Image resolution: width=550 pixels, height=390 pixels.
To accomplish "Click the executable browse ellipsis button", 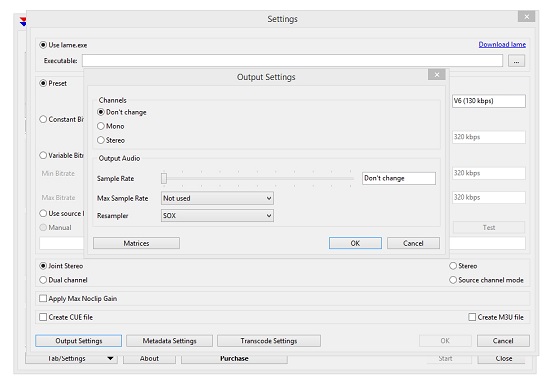I will (516, 61).
